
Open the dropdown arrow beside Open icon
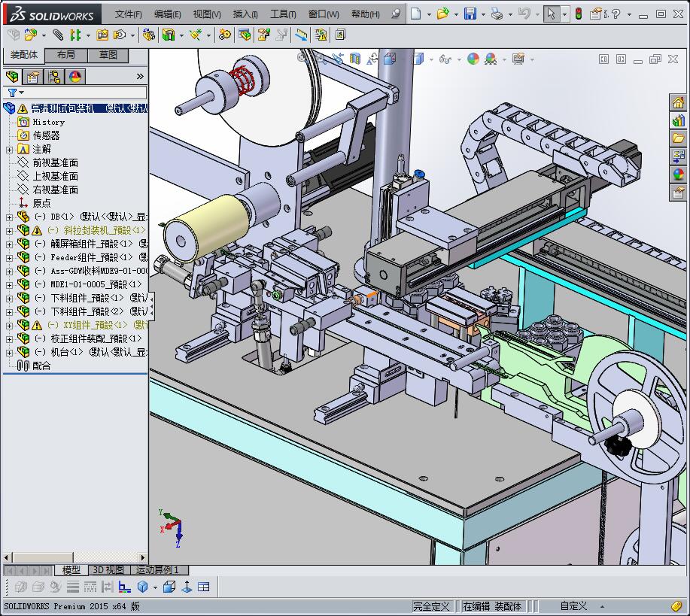455,14
